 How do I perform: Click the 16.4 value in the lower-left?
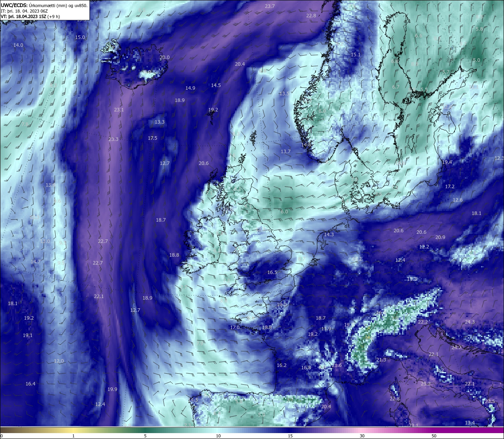coord(30,384)
